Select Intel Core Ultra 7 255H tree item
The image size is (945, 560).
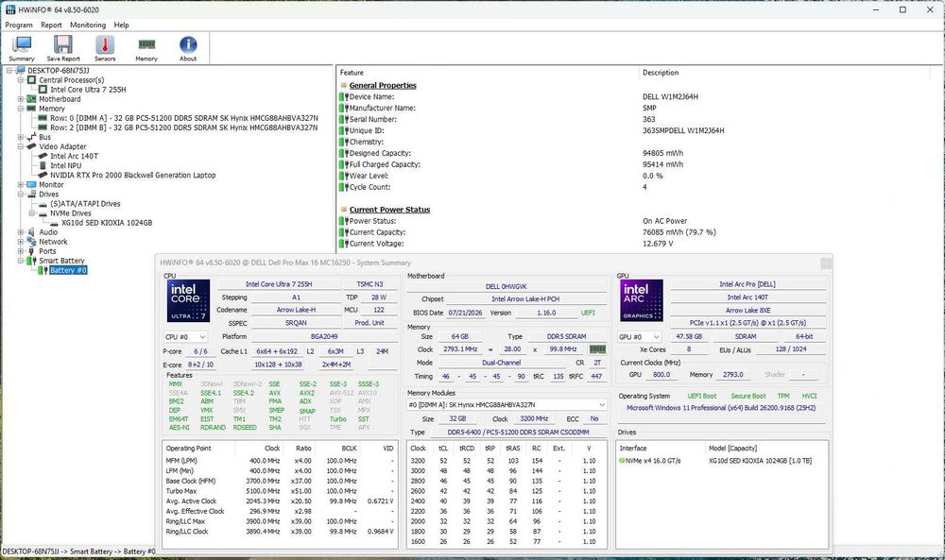(x=88, y=90)
